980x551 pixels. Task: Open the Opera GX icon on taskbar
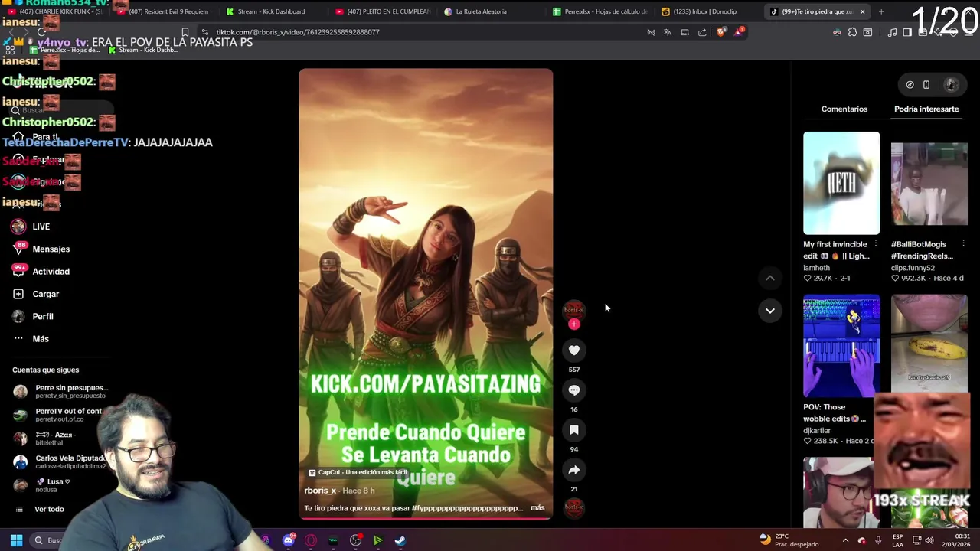coord(311,540)
